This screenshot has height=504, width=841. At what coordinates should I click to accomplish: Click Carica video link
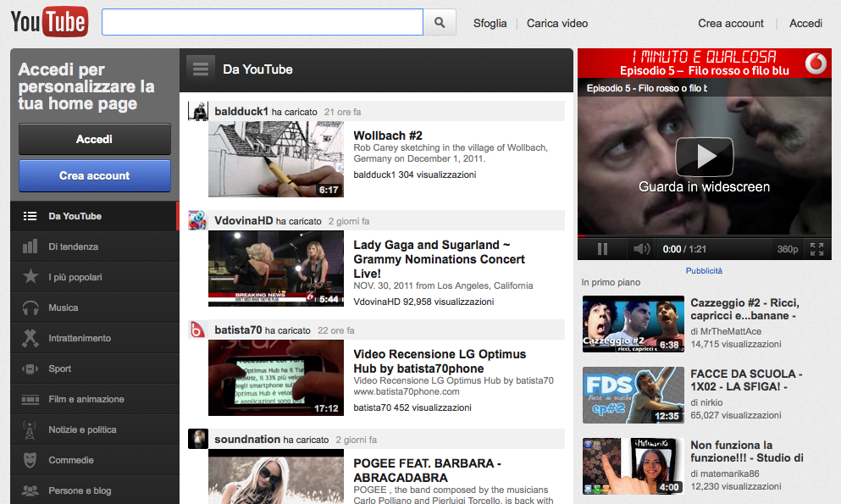tap(557, 23)
